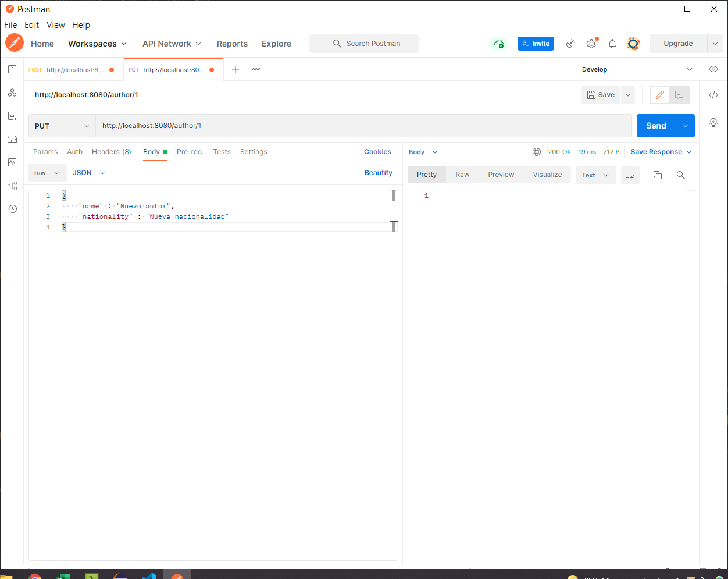Open the Collections sidebar icon

coord(12,69)
